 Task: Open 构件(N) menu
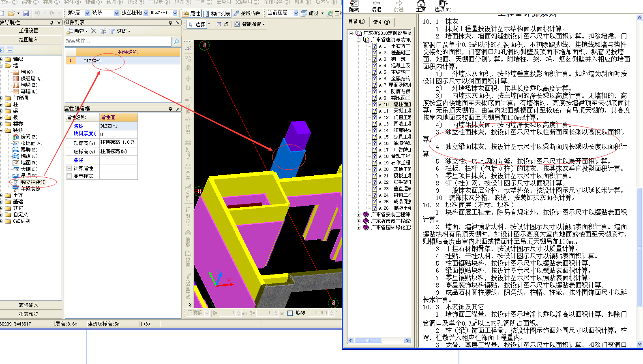pyautogui.click(x=72, y=2)
